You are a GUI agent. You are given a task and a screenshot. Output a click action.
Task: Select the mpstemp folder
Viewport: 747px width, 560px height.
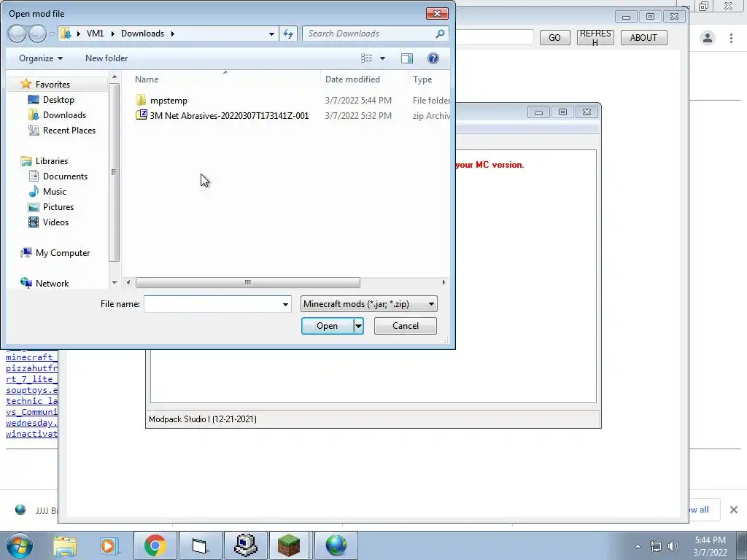(169, 101)
